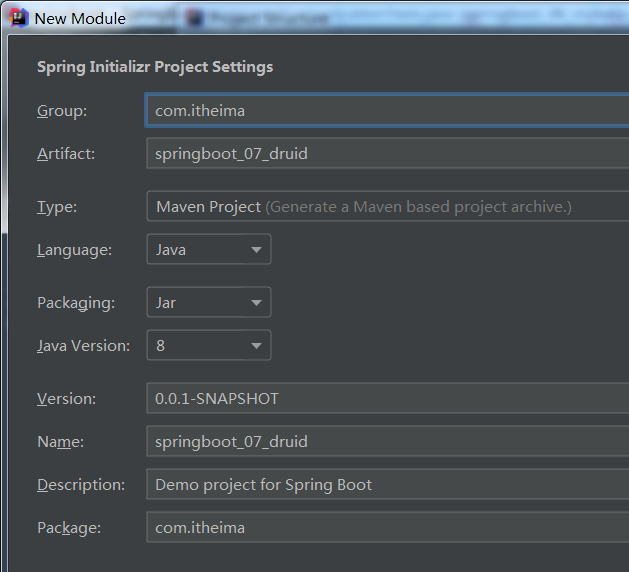The height and width of the screenshot is (572, 629).
Task: Click the 8 value in Java Version combo
Action: coord(160,346)
